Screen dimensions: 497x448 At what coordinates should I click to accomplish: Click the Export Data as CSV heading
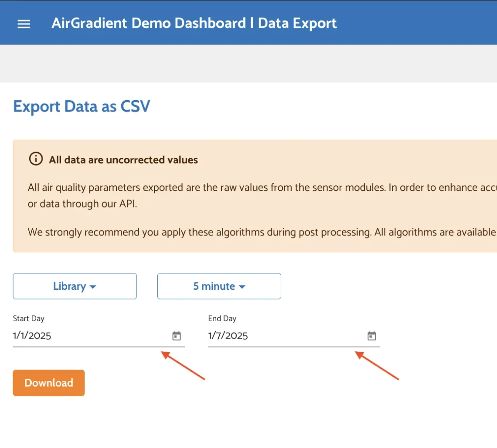pos(82,106)
